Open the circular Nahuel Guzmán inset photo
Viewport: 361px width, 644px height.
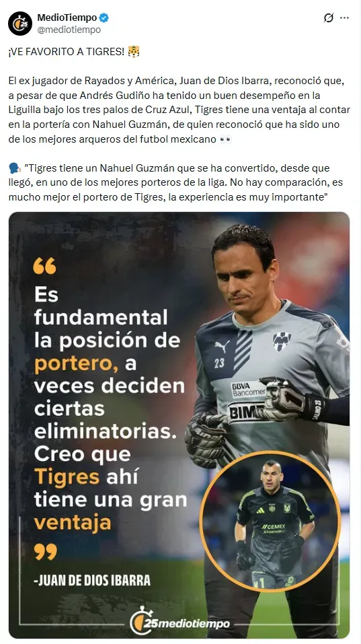(x=270, y=522)
